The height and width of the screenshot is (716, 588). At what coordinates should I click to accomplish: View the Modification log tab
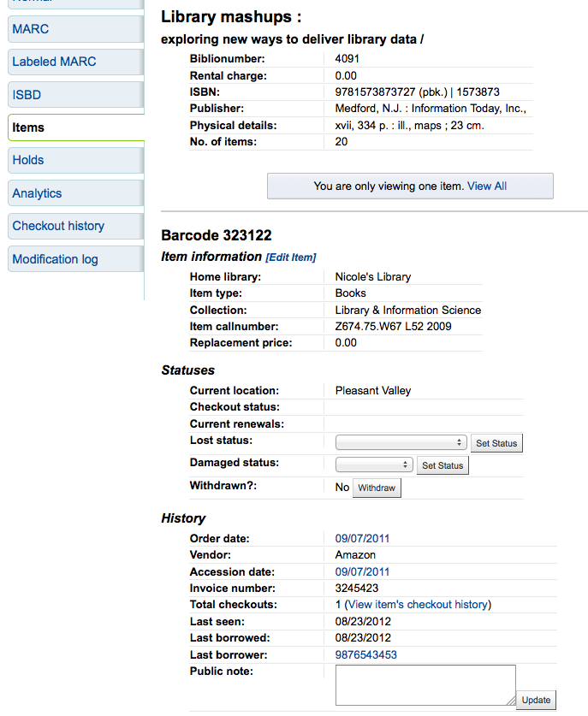(x=55, y=259)
